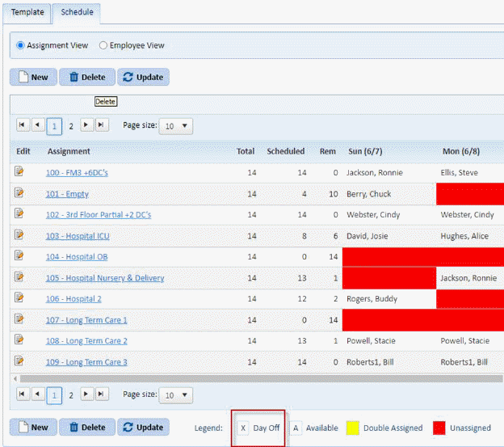Edit the 106 - Hospital 2 assignment row
This screenshot has width=504, height=447.
(x=19, y=297)
